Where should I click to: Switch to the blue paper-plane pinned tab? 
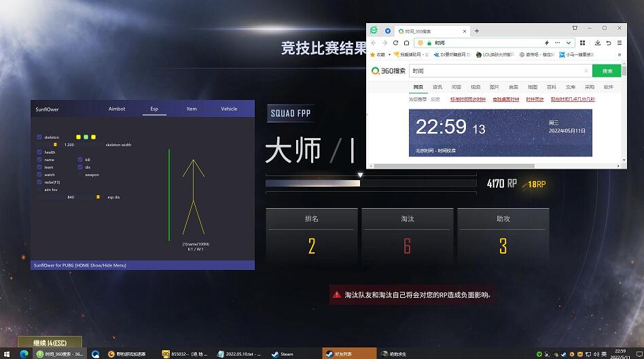pyautogui.click(x=388, y=31)
